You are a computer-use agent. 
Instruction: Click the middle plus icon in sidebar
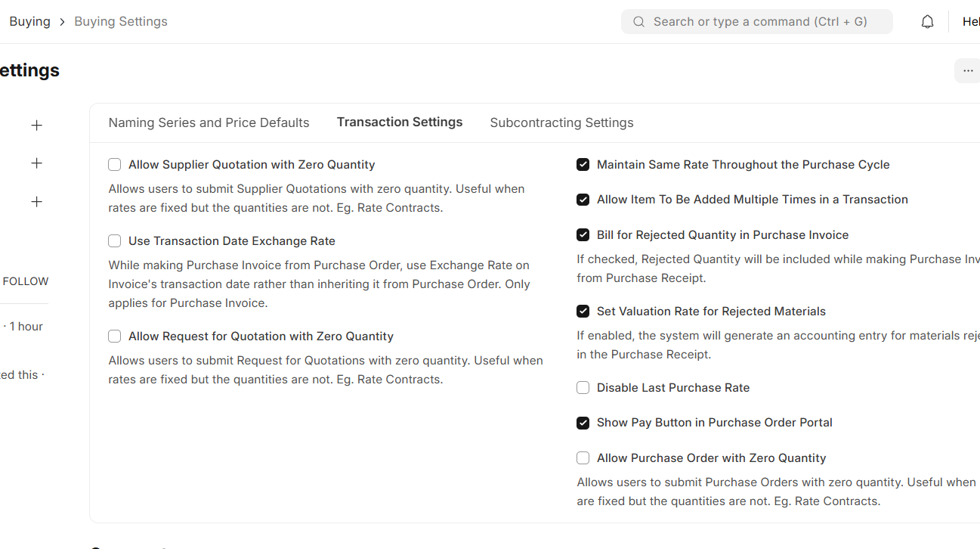point(36,163)
